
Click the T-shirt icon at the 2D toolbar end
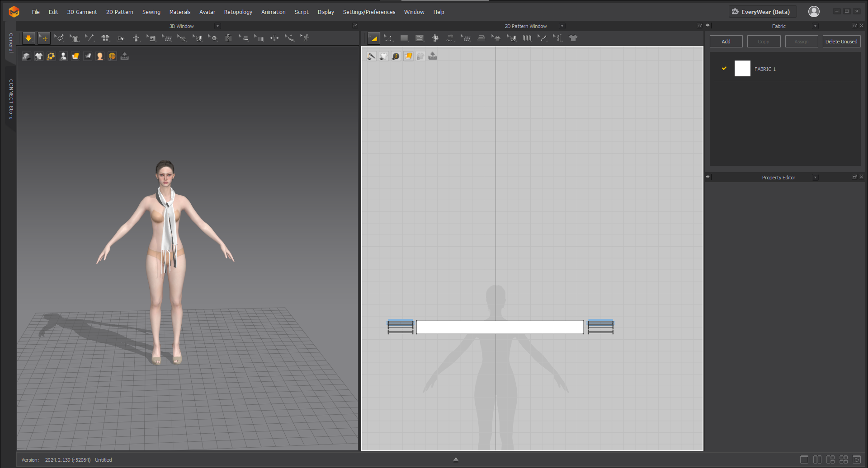pos(573,38)
